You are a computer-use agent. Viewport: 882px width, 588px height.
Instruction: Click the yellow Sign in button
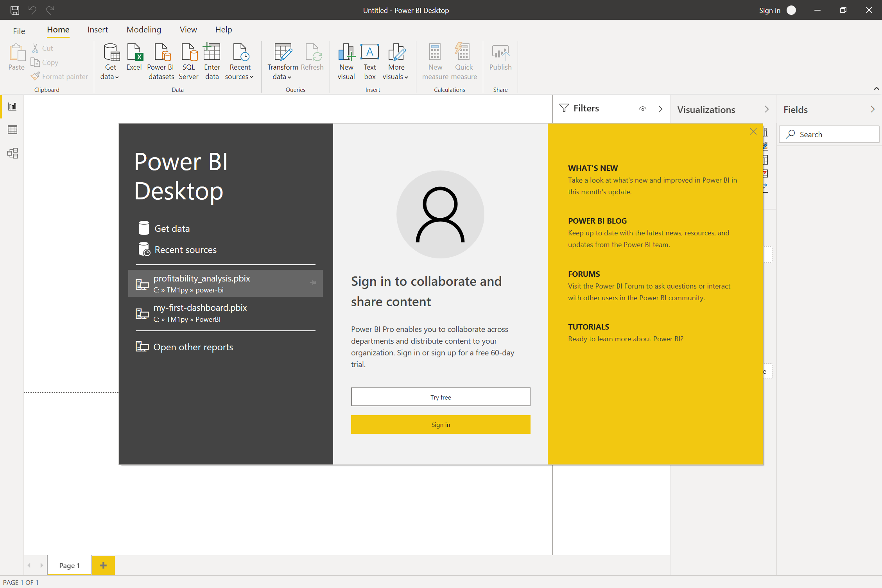pyautogui.click(x=440, y=425)
